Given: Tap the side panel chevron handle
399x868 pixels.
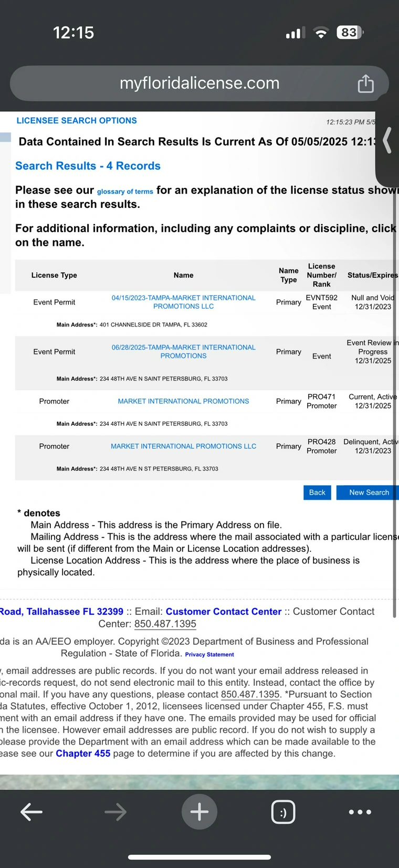Looking at the screenshot, I should pyautogui.click(x=387, y=140).
